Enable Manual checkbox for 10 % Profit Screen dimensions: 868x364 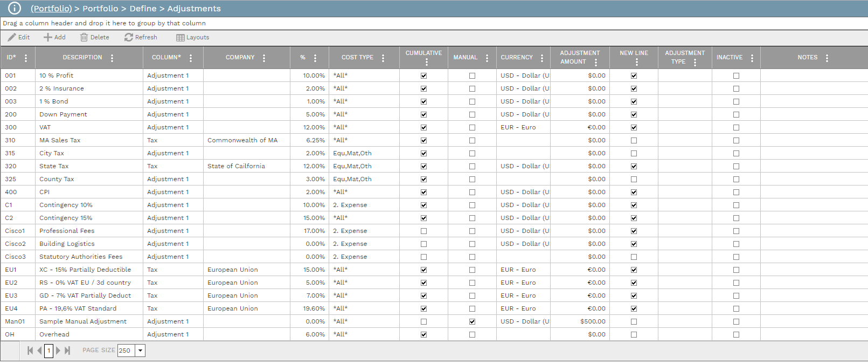(x=472, y=75)
